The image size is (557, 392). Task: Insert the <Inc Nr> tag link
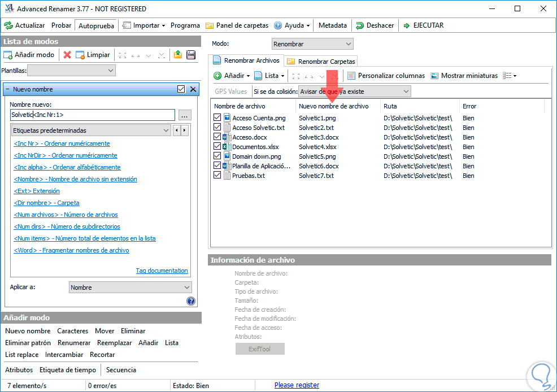(62, 143)
